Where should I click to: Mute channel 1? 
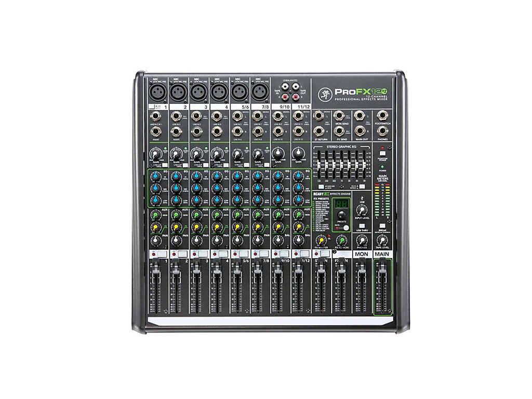(162, 254)
